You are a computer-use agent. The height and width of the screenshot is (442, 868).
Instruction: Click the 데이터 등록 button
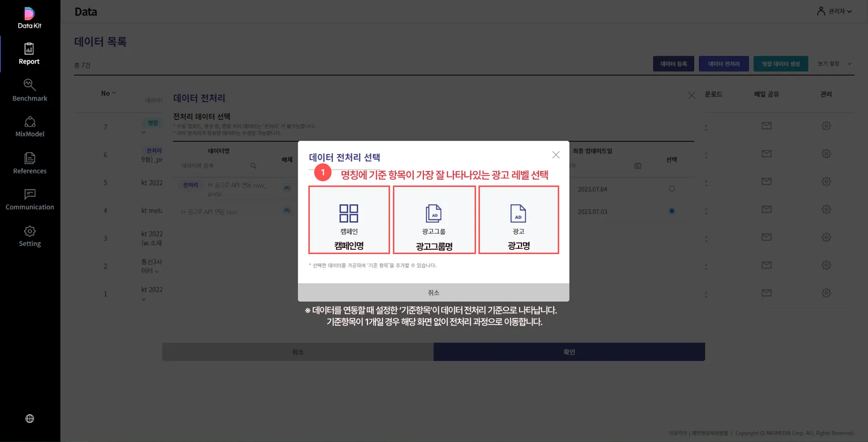click(673, 64)
